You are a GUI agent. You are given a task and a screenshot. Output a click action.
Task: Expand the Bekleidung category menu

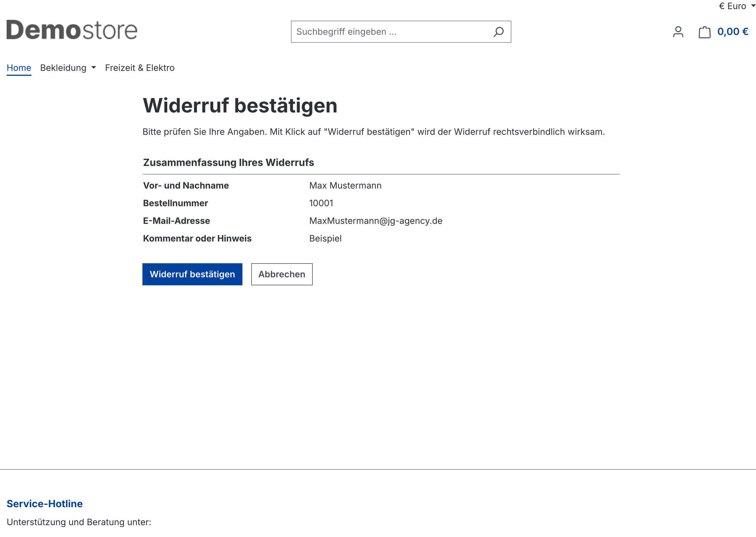coord(63,68)
